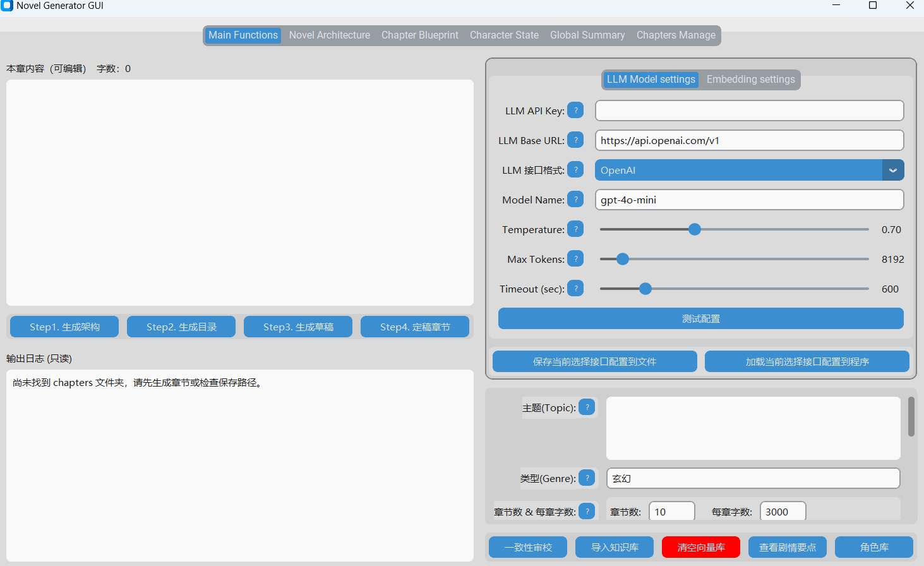The image size is (924, 566).
Task: Open 查看剧情要点 plot points
Action: click(788, 547)
